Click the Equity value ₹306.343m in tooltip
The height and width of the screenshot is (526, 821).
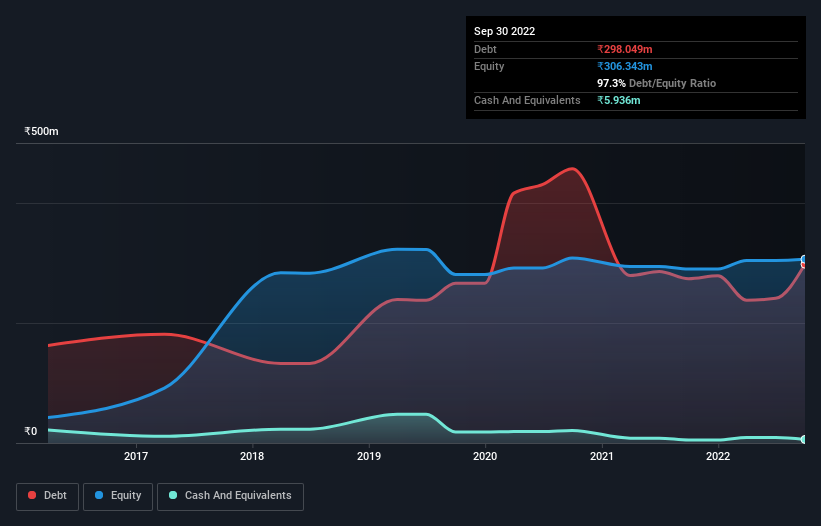tap(625, 66)
